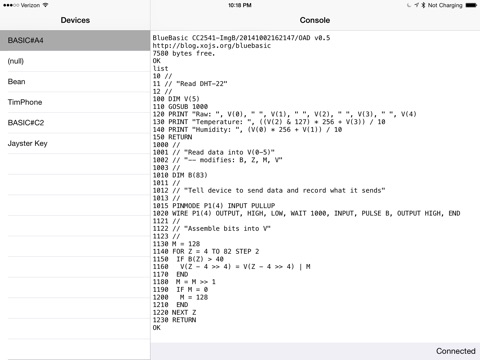Viewport: 480px width, 360px height.
Task: Tap line 1002 modifies comment
Action: point(218,160)
